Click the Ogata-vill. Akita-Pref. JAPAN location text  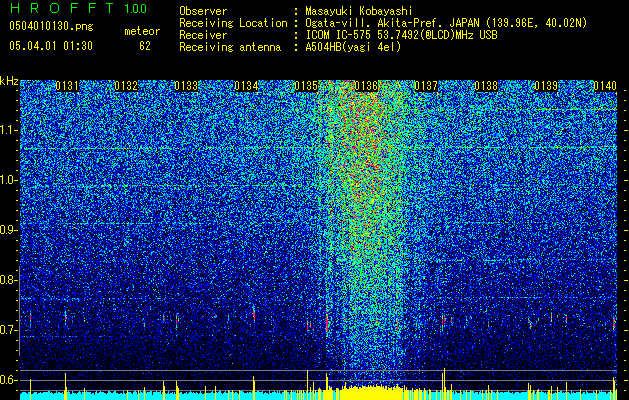[446, 23]
